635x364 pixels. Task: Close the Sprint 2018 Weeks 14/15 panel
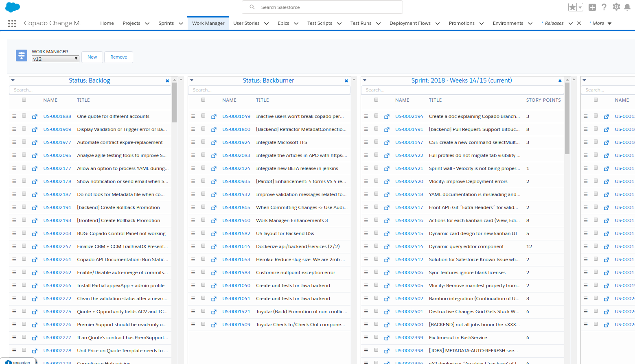point(560,81)
